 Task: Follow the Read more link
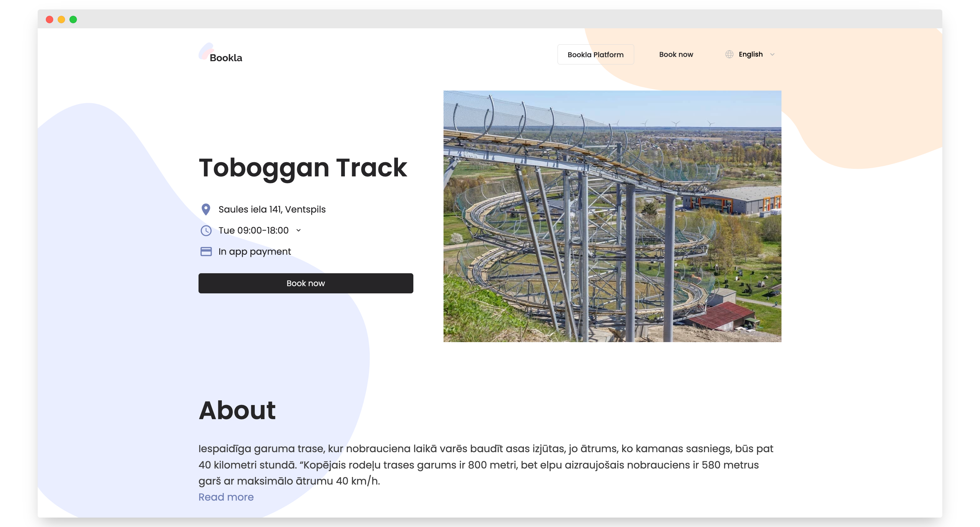(x=226, y=497)
